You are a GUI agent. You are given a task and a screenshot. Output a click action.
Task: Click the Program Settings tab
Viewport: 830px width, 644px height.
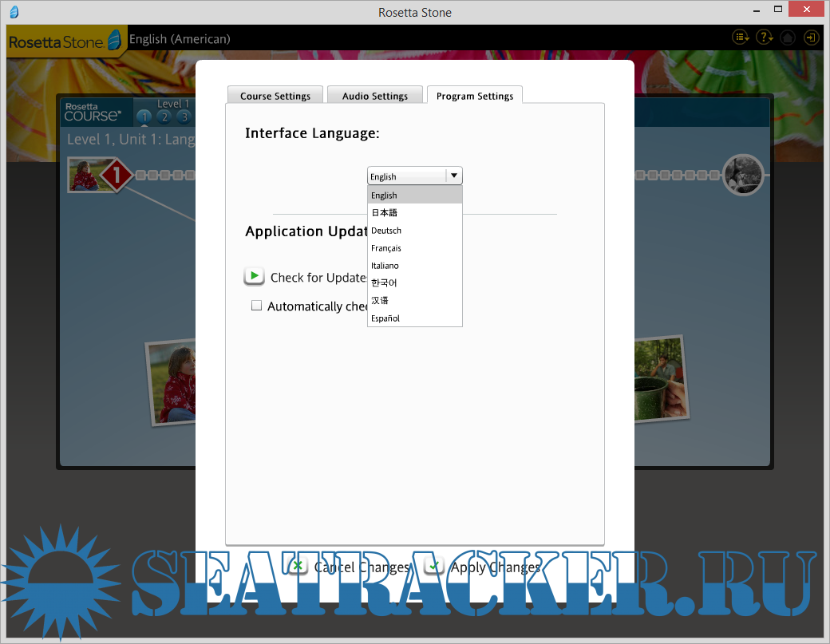coord(475,96)
